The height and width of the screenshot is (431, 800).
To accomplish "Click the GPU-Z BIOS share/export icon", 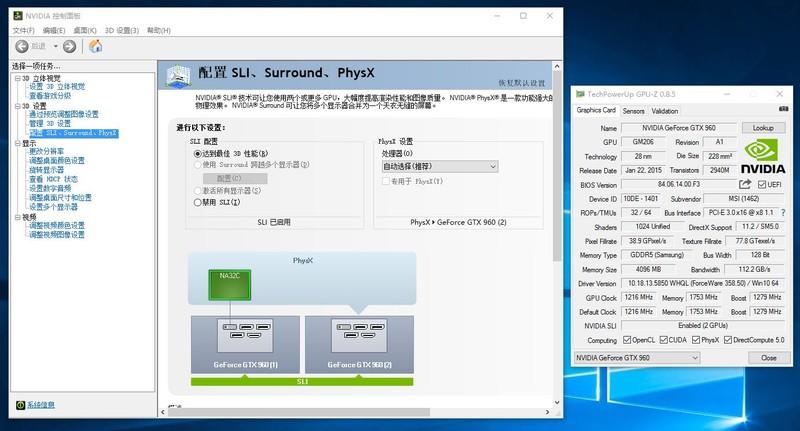I will (745, 184).
